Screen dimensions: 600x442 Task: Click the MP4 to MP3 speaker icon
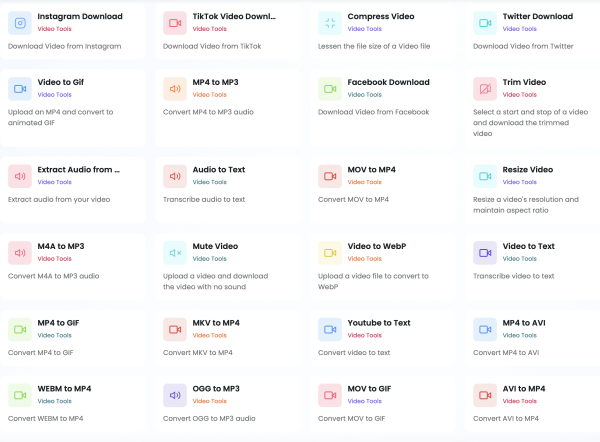[x=175, y=89]
